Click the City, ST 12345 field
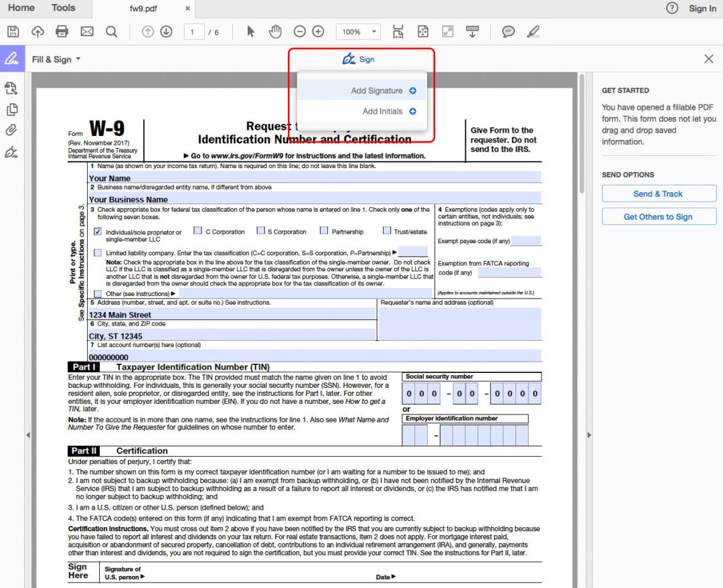This screenshot has width=723, height=588. [232, 335]
